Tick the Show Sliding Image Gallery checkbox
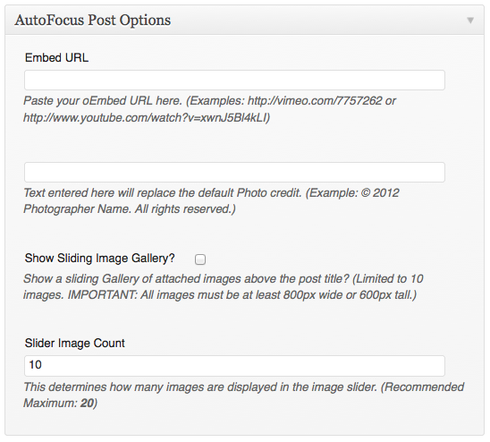490x442 pixels. pyautogui.click(x=200, y=259)
